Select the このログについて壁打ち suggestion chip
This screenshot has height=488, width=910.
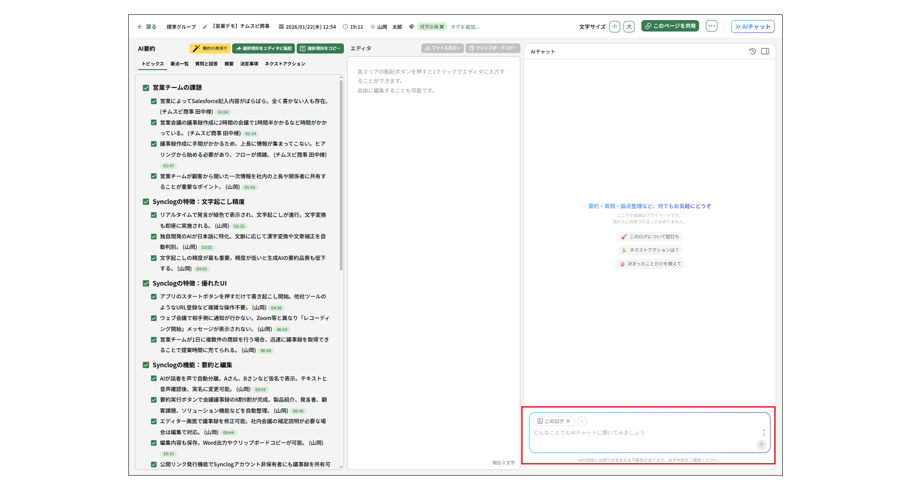[x=649, y=237]
